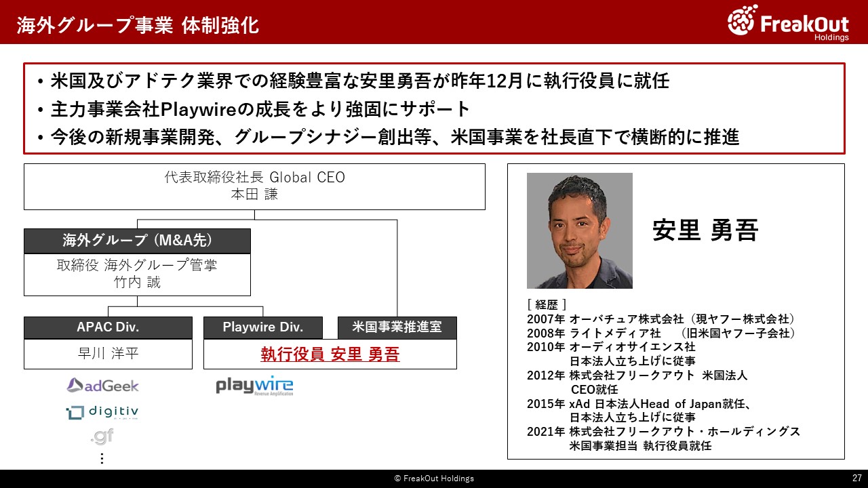Select the Playwire Div. header
This screenshot has width=868, height=488.
(263, 327)
